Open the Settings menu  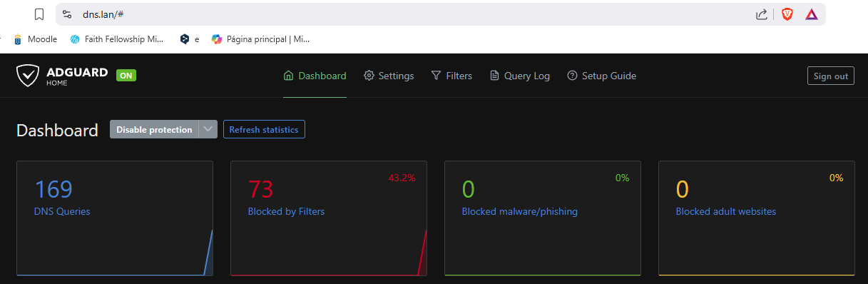pyautogui.click(x=389, y=76)
